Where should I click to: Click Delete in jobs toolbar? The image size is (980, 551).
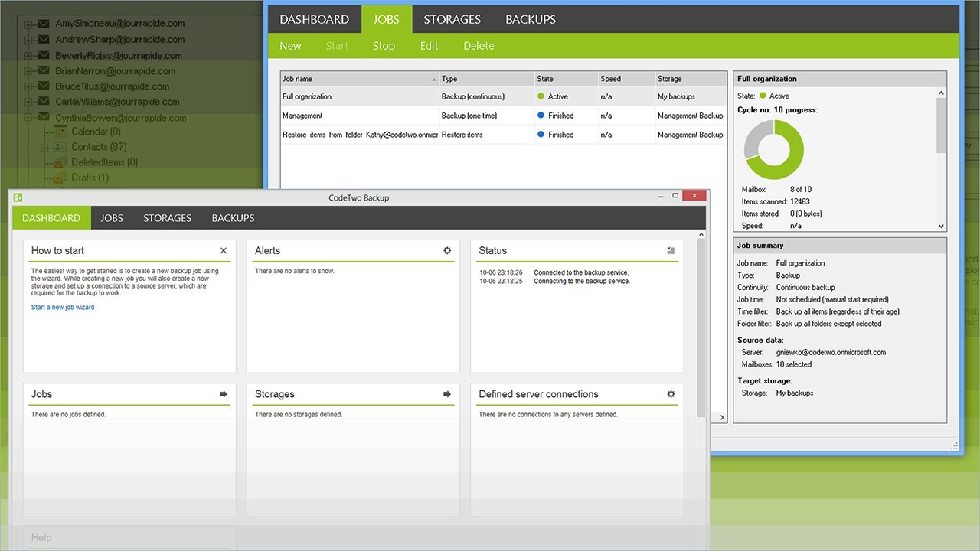pyautogui.click(x=479, y=46)
